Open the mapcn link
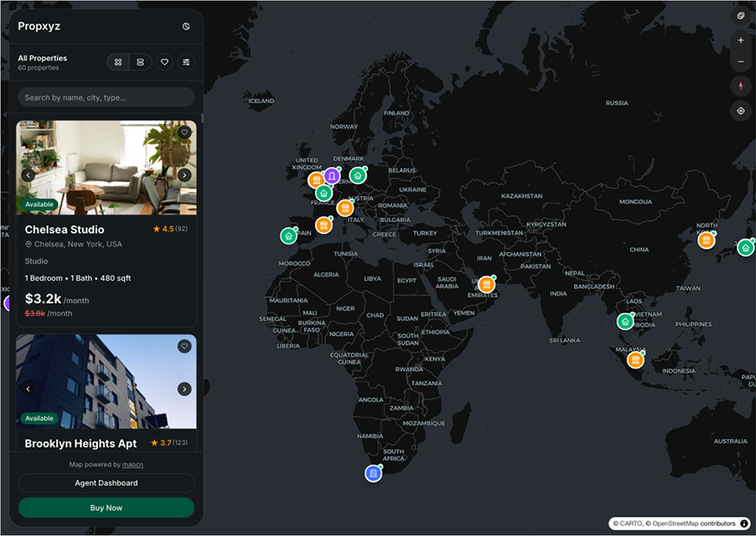 click(133, 465)
